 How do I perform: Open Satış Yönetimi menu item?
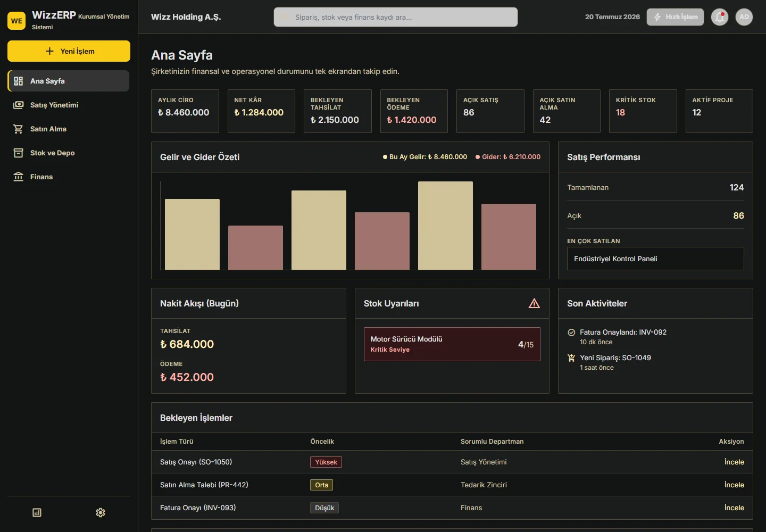pyautogui.click(x=69, y=105)
